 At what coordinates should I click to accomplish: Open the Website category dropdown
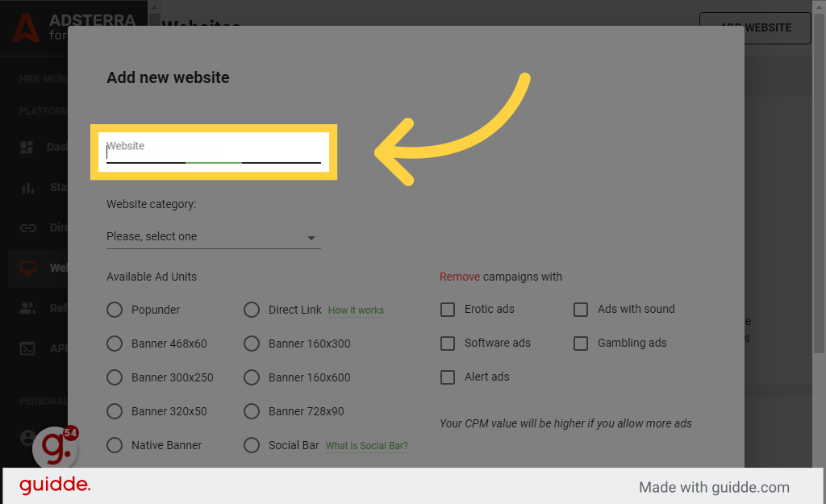point(213,236)
